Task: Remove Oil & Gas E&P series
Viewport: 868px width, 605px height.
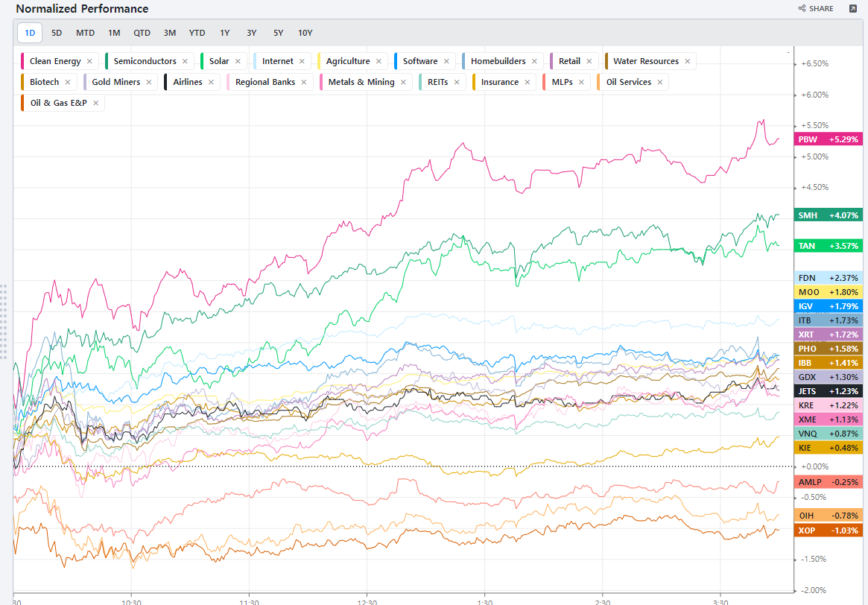Action: click(x=95, y=104)
